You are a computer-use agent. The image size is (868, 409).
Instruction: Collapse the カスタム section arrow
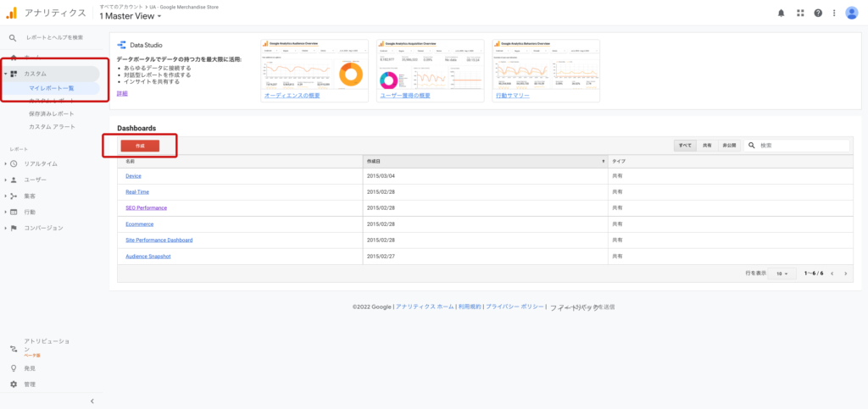(x=5, y=74)
